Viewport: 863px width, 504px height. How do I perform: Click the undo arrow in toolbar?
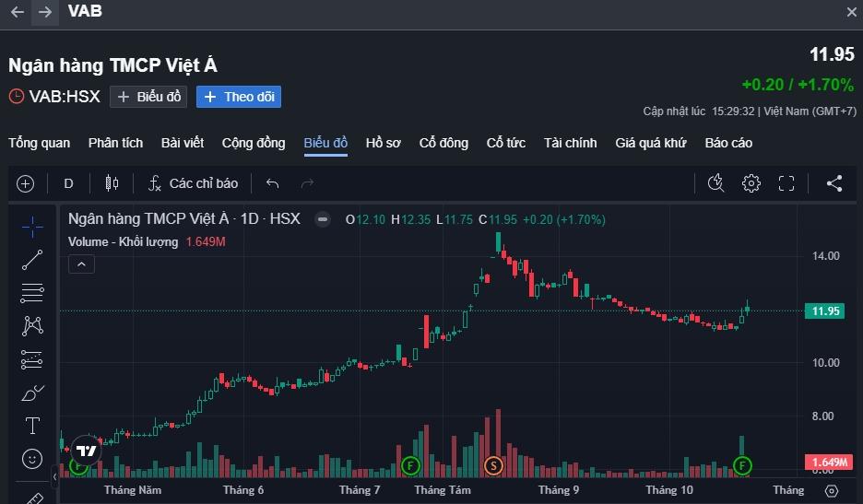(x=272, y=183)
